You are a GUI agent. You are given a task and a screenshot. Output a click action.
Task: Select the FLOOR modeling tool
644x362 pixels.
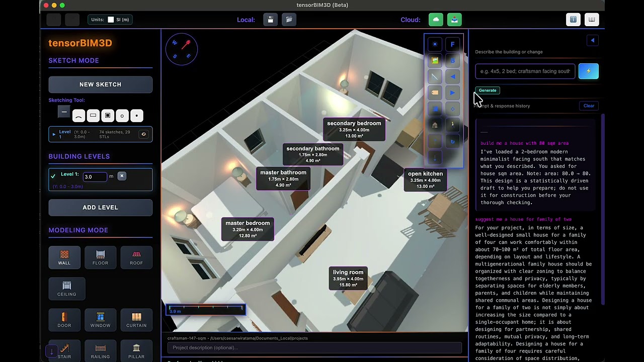click(x=100, y=257)
